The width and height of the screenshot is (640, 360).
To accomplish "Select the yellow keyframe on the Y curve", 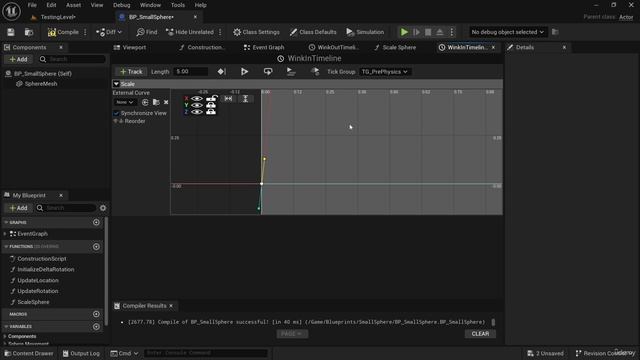I will [x=264, y=159].
